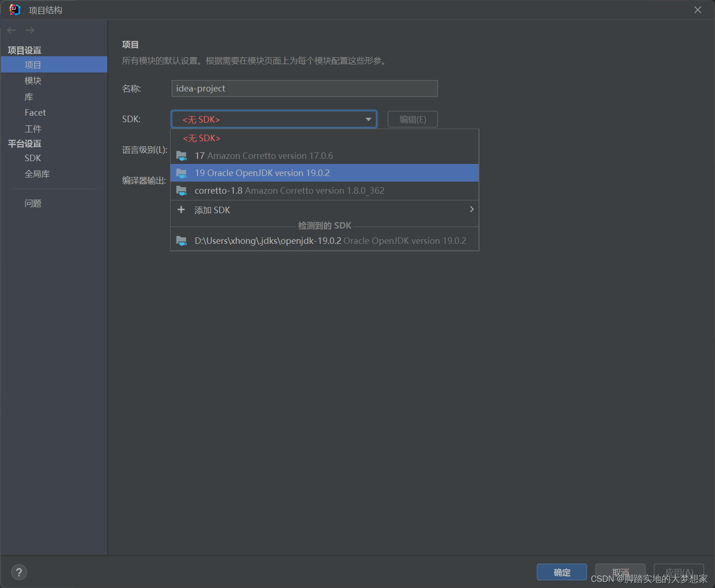Click folder icon of 19 Oracle OpenJDK entry
The height and width of the screenshot is (588, 715).
coord(182,173)
